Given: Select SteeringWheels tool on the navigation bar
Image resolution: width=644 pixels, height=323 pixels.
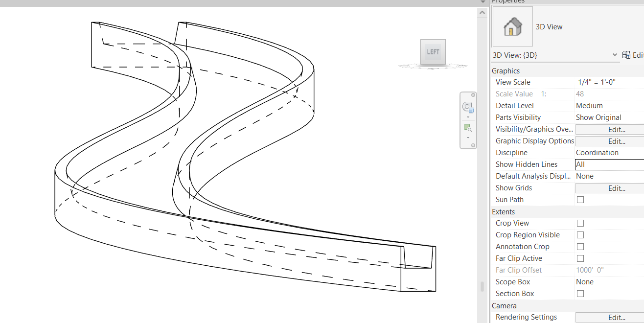Looking at the screenshot, I should pos(468,107).
